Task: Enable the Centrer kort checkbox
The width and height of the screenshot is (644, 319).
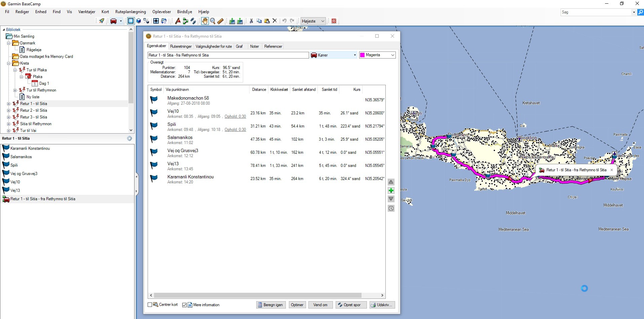Action: coord(150,305)
